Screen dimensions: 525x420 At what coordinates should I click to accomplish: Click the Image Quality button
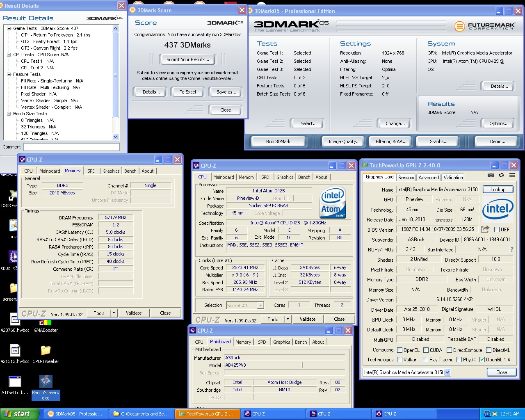[x=344, y=142]
